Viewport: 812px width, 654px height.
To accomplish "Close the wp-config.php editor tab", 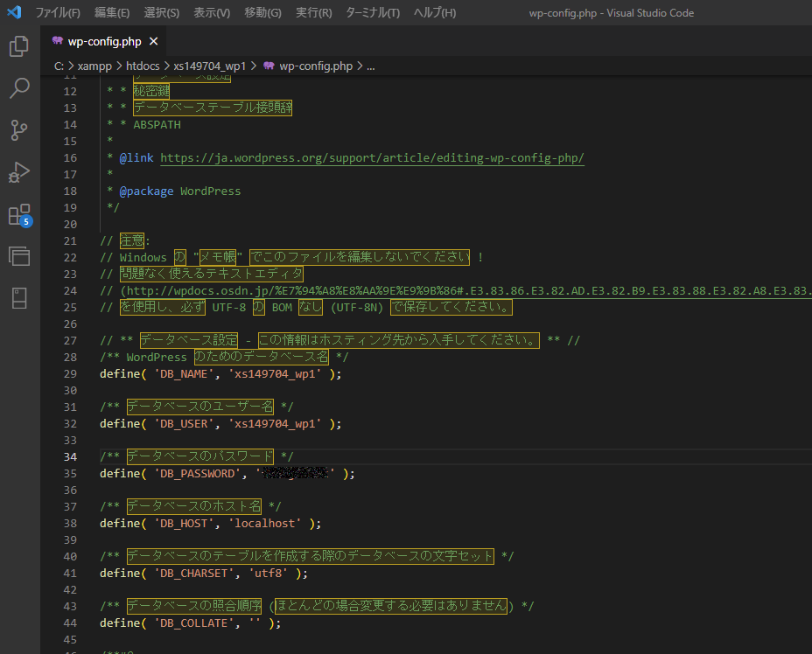I will pyautogui.click(x=154, y=41).
